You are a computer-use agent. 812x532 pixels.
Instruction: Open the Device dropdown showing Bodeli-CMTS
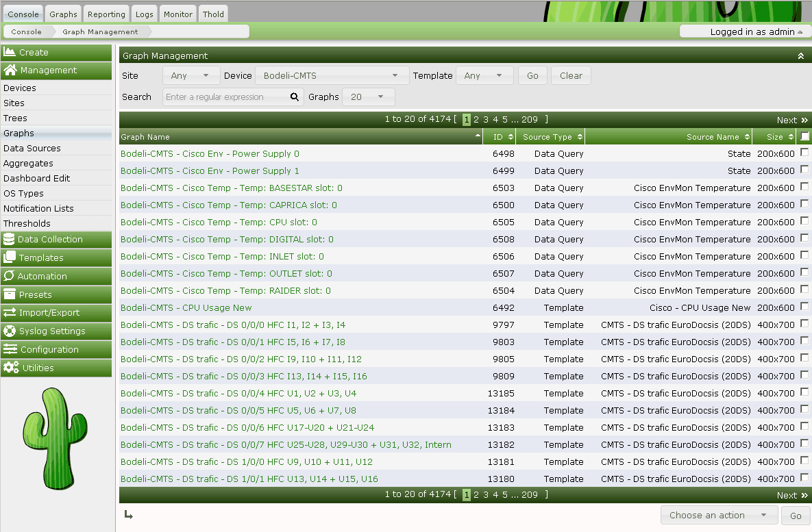point(332,75)
